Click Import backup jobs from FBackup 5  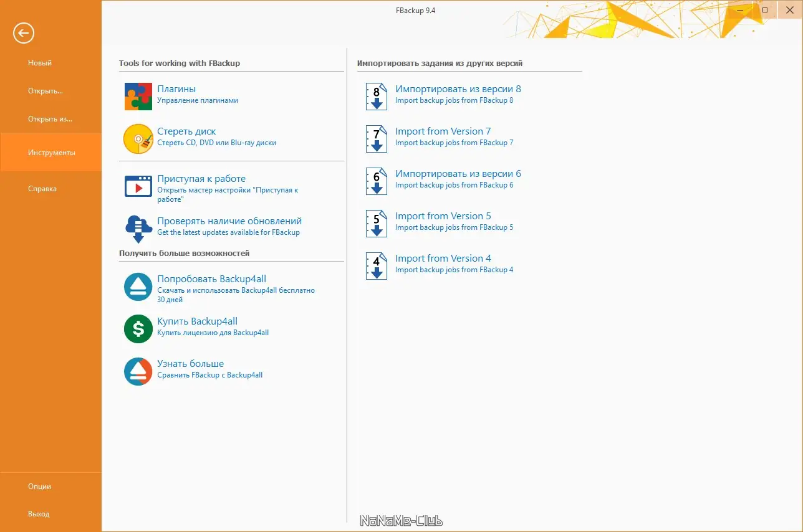point(454,227)
